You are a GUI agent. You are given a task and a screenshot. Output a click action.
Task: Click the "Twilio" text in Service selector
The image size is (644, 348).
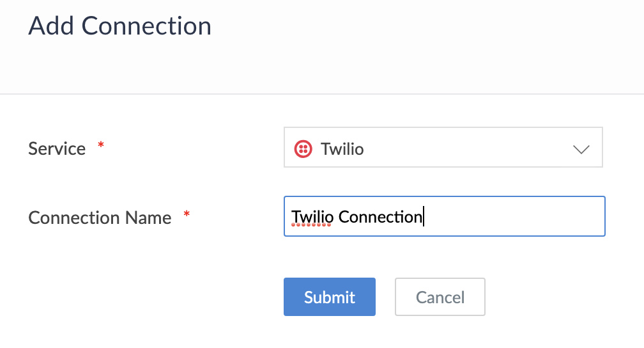342,149
